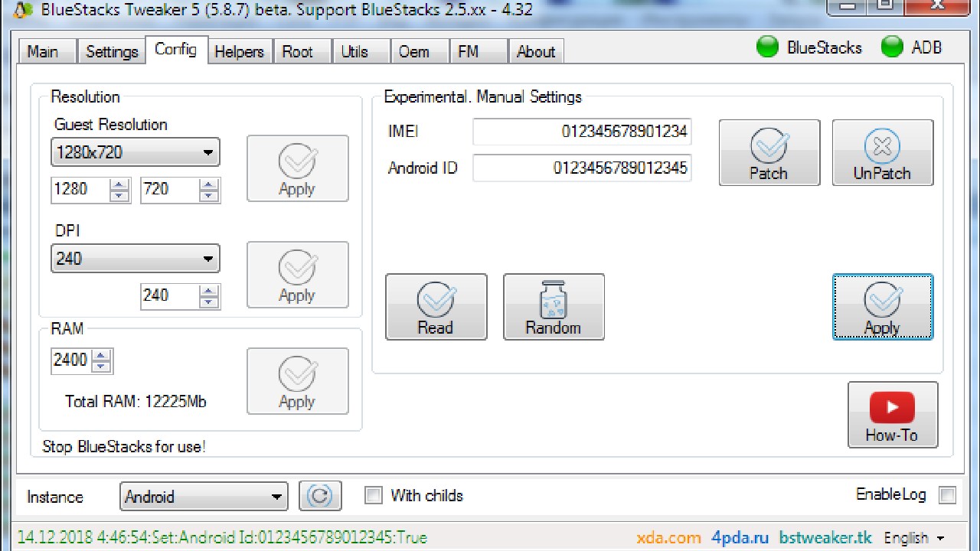Image resolution: width=980 pixels, height=551 pixels.
Task: Open the Instance Android dropdown
Action: 204,497
